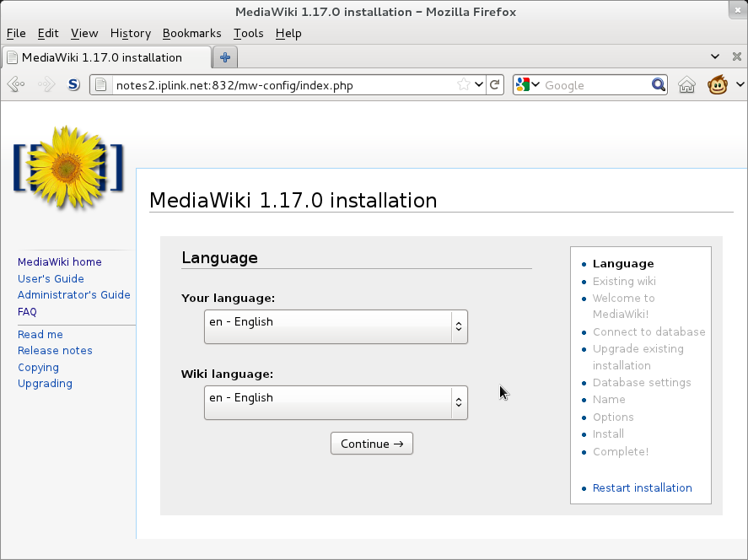
Task: Open the Edit menu
Action: (48, 34)
